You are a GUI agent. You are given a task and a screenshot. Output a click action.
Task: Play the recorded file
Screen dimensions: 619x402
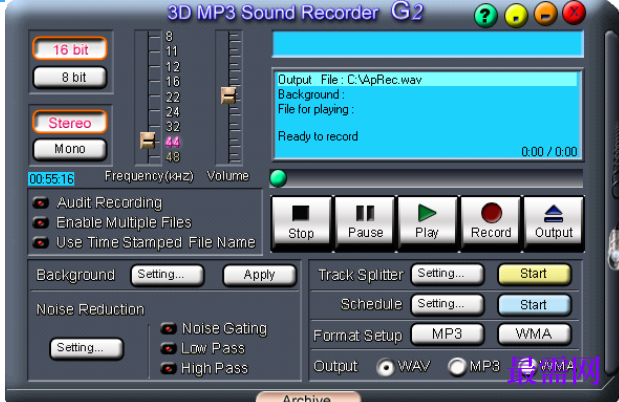click(x=427, y=223)
